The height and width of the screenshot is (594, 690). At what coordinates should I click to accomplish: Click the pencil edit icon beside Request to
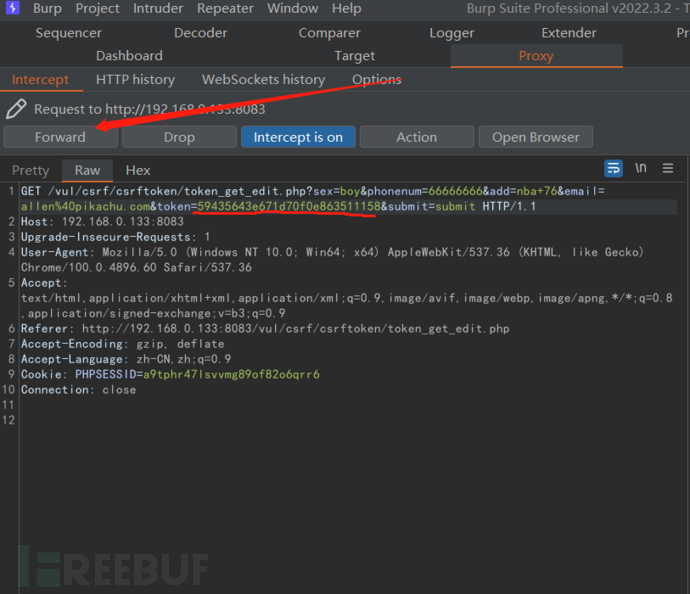tap(16, 109)
